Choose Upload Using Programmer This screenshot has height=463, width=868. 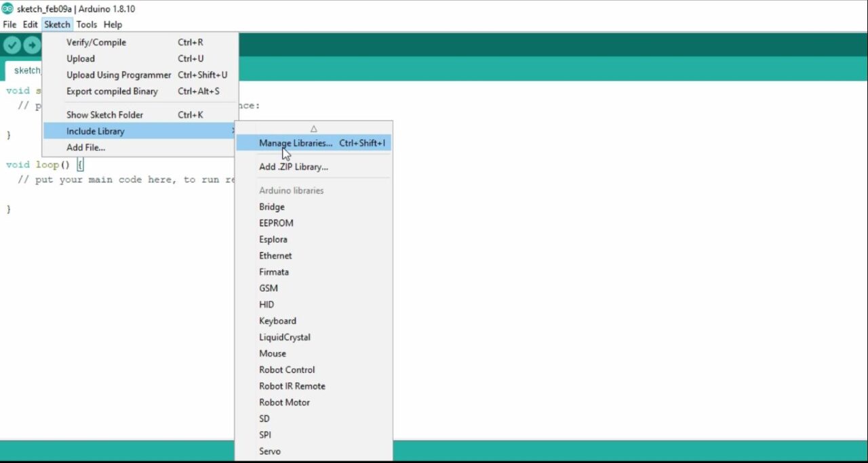coord(140,75)
